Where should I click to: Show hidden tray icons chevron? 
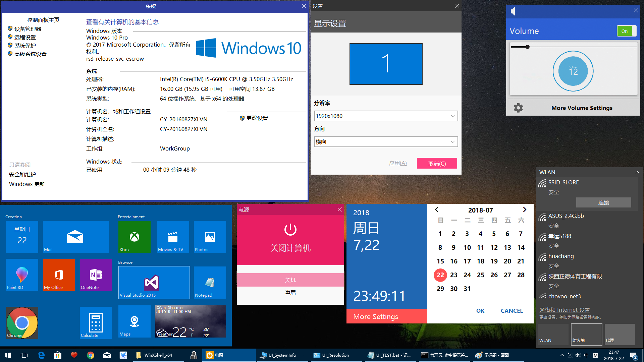(x=562, y=355)
